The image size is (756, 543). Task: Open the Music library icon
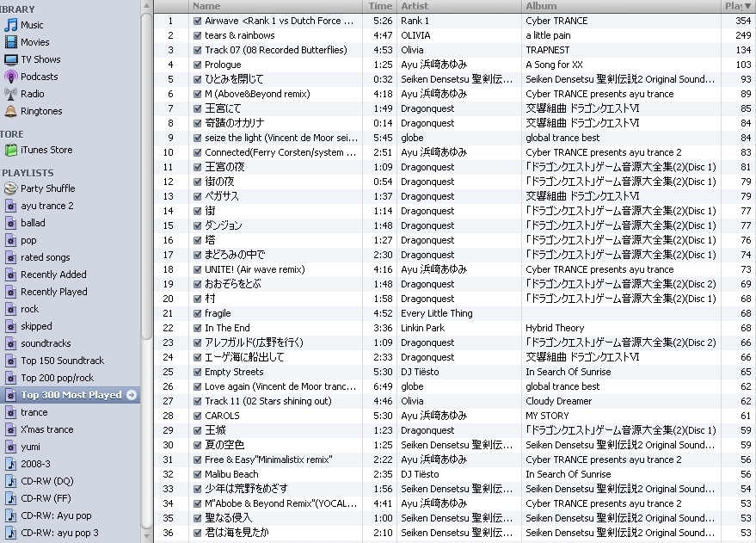pos(10,25)
